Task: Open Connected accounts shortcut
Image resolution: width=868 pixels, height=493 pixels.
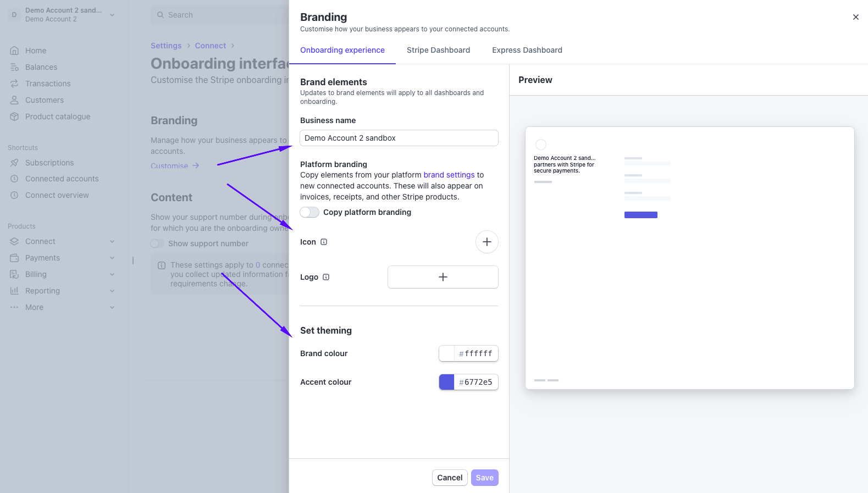Action: 62,179
